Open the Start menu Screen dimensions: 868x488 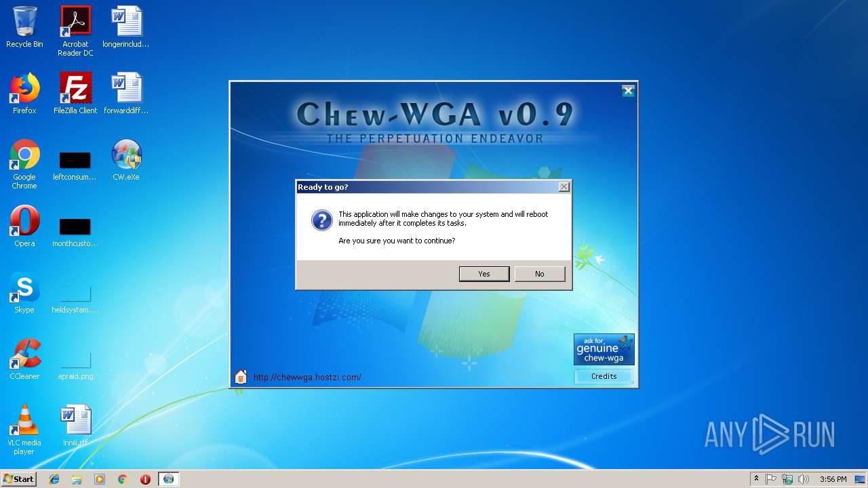(19, 479)
